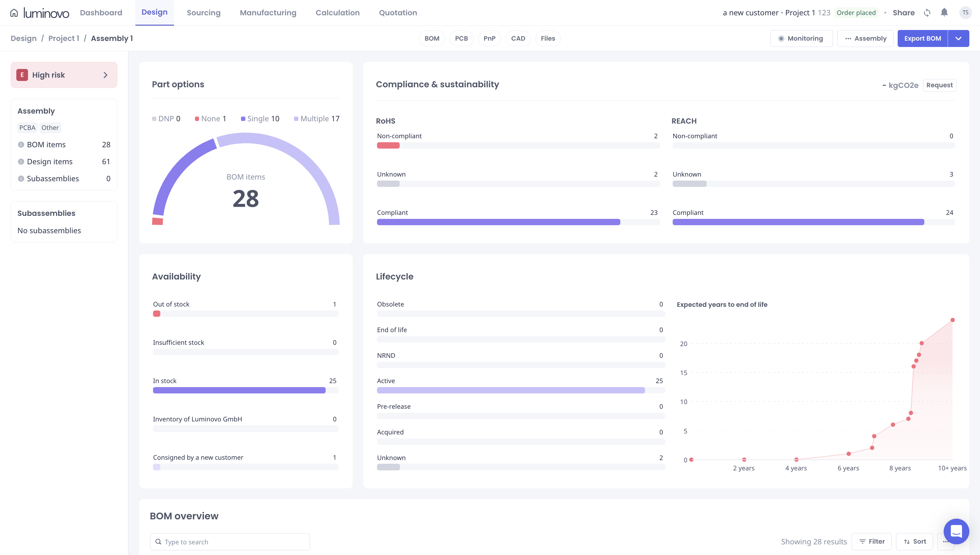The height and width of the screenshot is (555, 980).
Task: Open the notifications bell
Action: click(944, 12)
